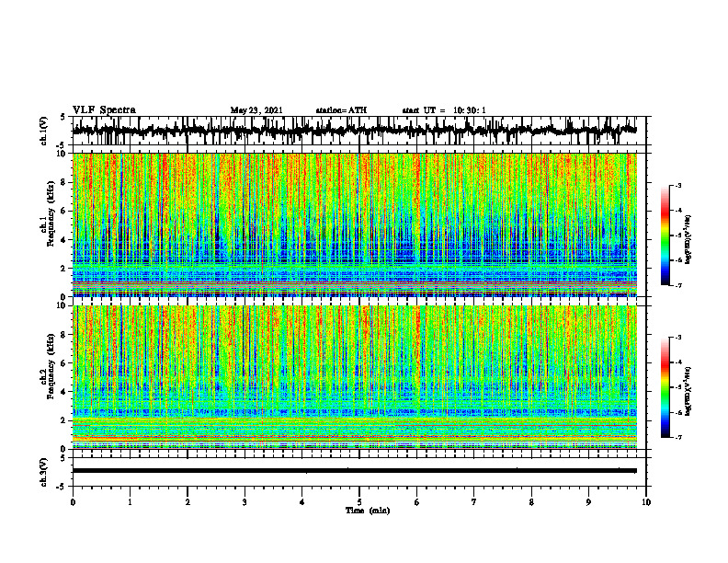Screen dimensions: 728x563
Task: Click the 6 kHz tick on ch.1 axis
Action: pos(64,211)
